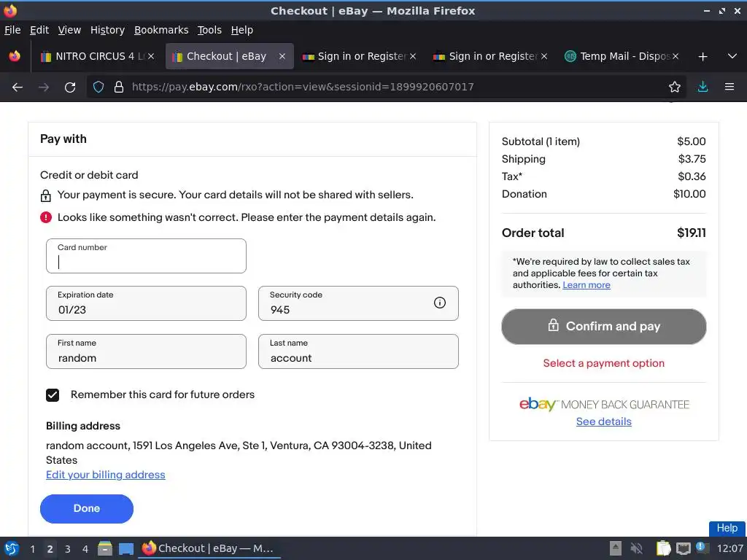The width and height of the screenshot is (747, 560).
Task: Click the show desktop taskbar icon
Action: click(126, 548)
